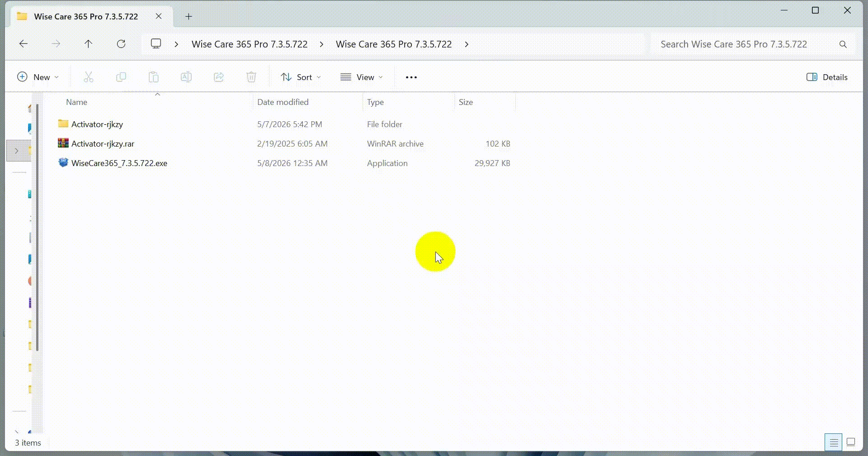Click the WinRAR archive type cell
Screen dimensions: 868x456
396,143
